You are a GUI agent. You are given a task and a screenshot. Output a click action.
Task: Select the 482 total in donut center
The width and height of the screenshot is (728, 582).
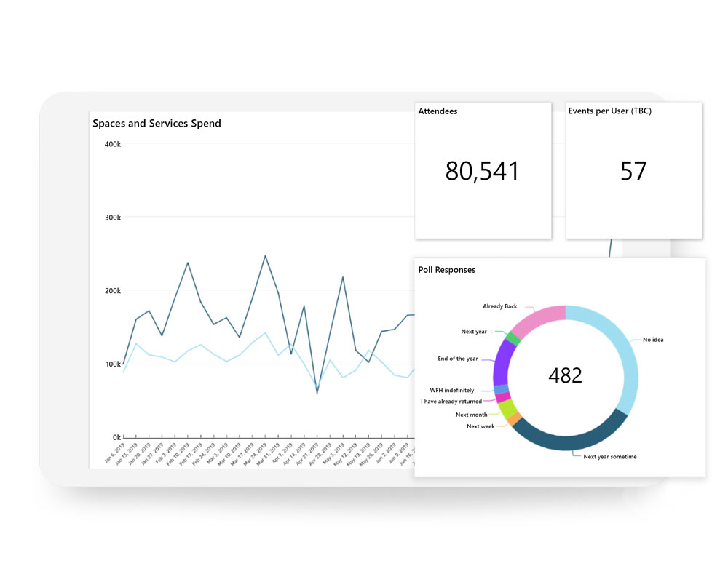tap(565, 375)
